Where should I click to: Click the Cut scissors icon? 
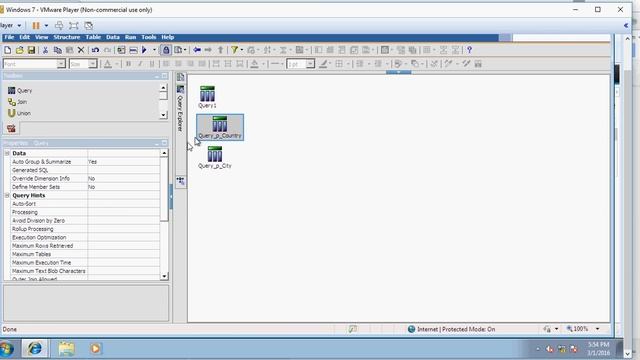pyautogui.click(x=45, y=50)
